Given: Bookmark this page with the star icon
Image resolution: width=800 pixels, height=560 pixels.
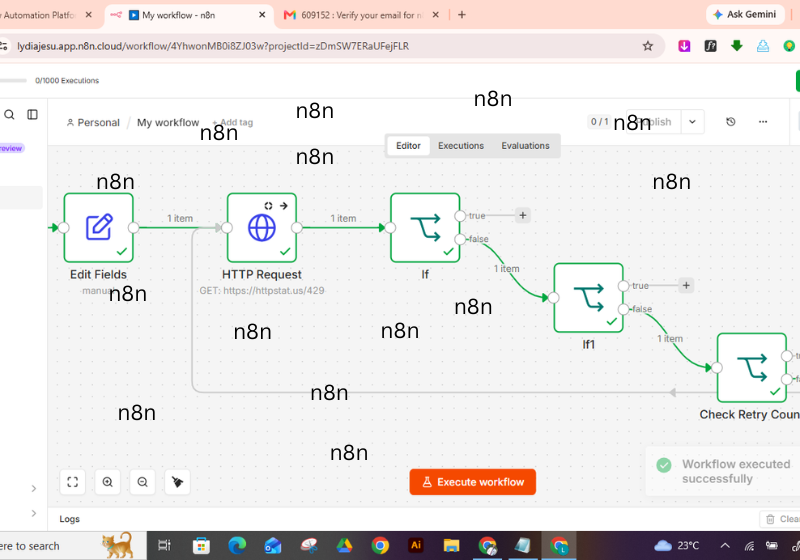Looking at the screenshot, I should 647,46.
